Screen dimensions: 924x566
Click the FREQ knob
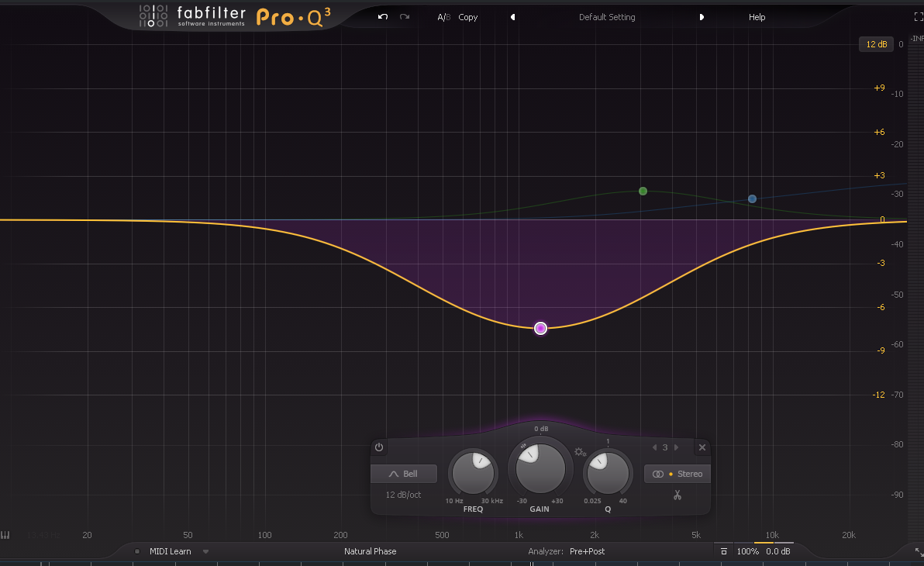pyautogui.click(x=473, y=473)
